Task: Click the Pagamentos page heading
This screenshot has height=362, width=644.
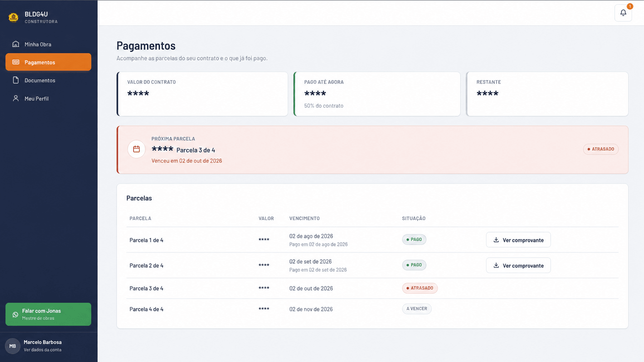Action: coord(146,45)
